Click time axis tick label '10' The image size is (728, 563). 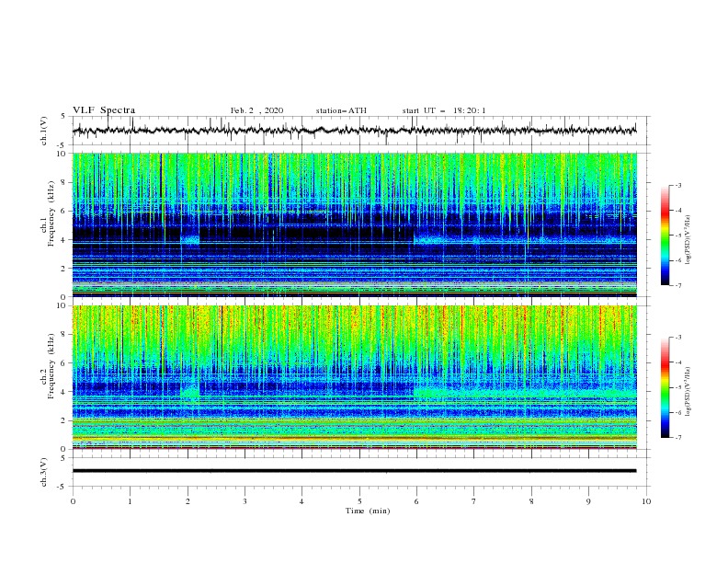[x=646, y=501]
